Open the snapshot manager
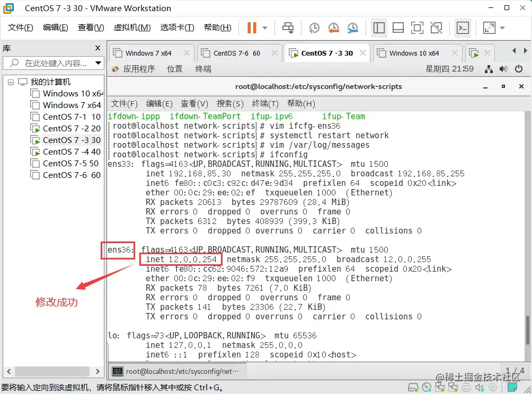The height and width of the screenshot is (394, 532). [x=353, y=28]
